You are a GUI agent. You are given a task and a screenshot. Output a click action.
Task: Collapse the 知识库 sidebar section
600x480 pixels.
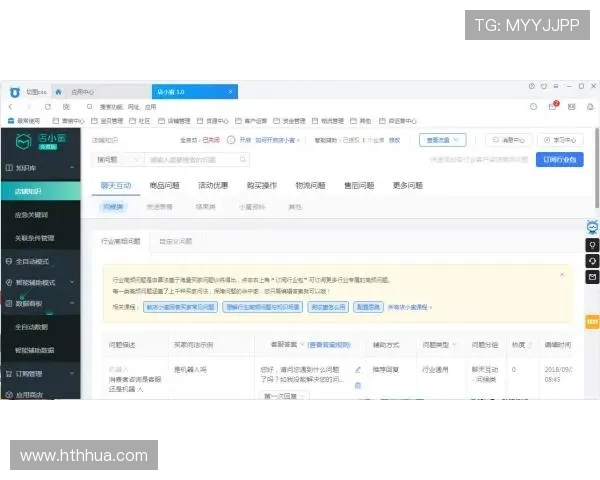[72, 167]
